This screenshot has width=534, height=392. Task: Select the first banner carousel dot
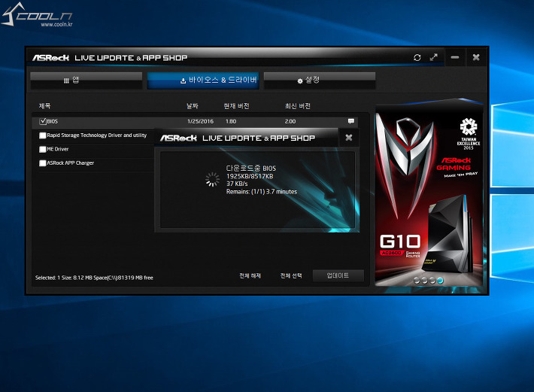coord(417,281)
